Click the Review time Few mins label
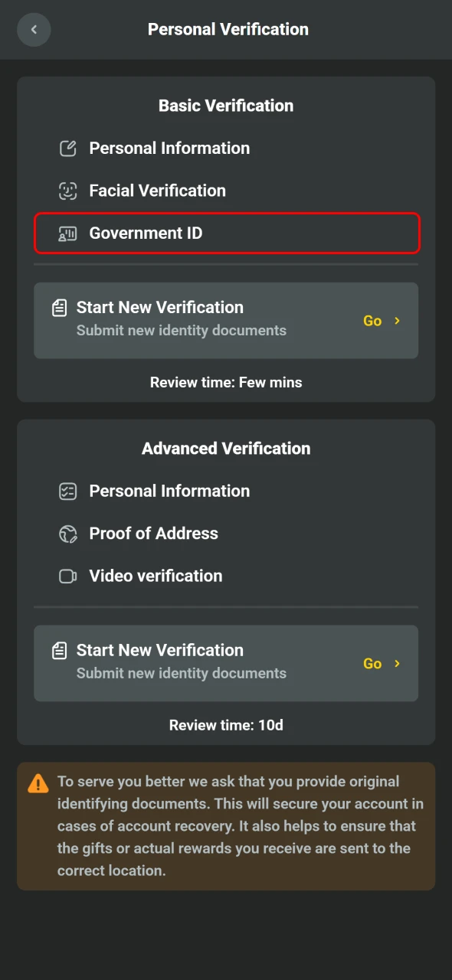452x980 pixels. [x=226, y=382]
